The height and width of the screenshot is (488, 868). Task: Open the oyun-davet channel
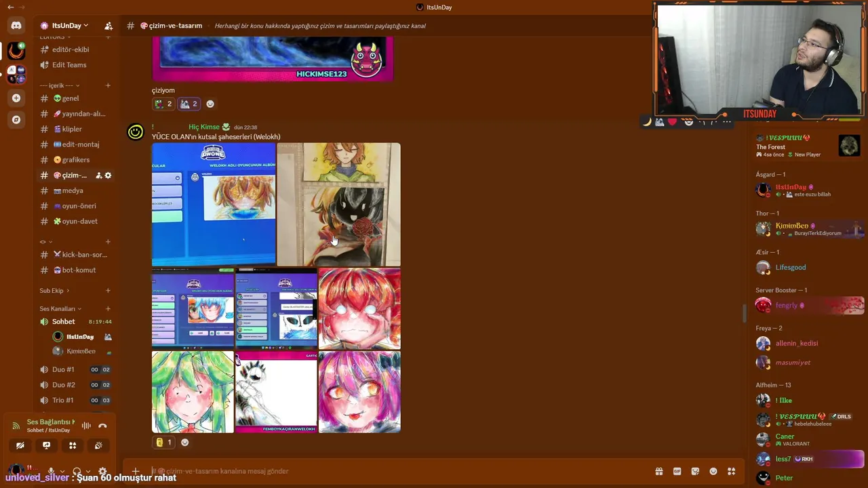[x=75, y=222]
